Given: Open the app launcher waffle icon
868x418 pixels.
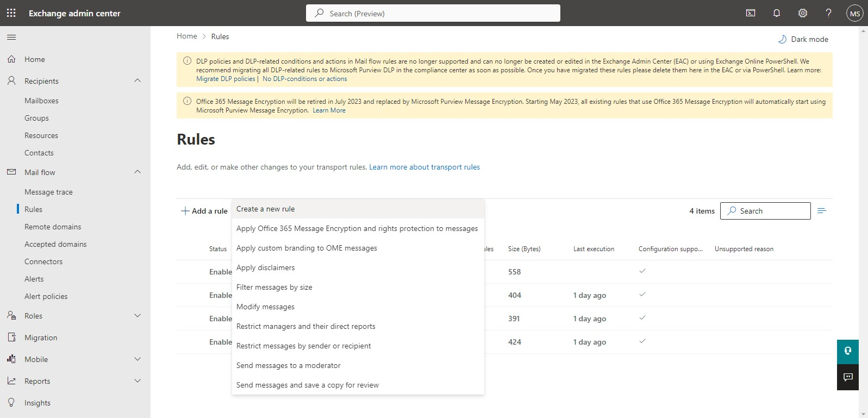Looking at the screenshot, I should pos(11,13).
